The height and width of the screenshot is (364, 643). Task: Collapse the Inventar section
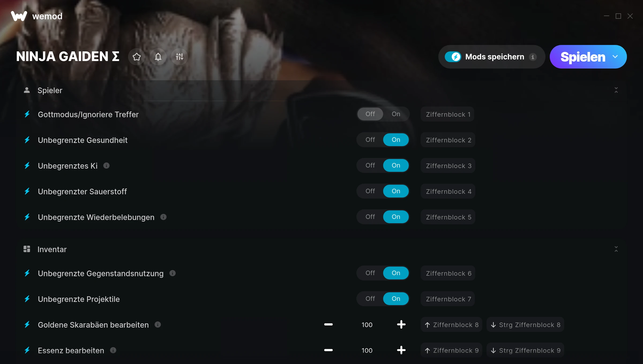(x=616, y=249)
